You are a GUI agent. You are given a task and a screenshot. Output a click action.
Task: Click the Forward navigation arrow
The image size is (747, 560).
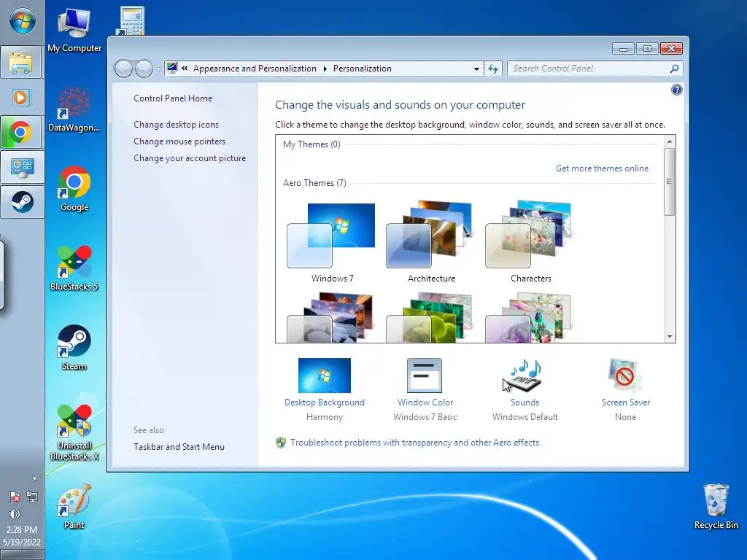(x=144, y=69)
